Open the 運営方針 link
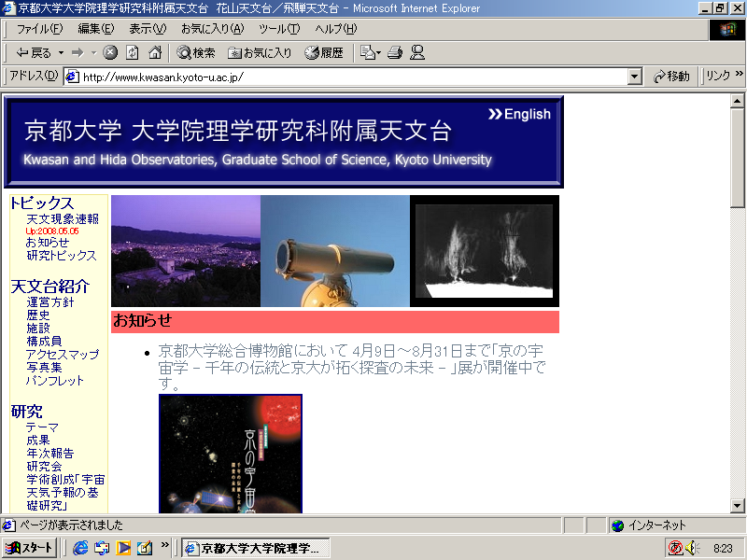This screenshot has width=747, height=560. point(50,301)
